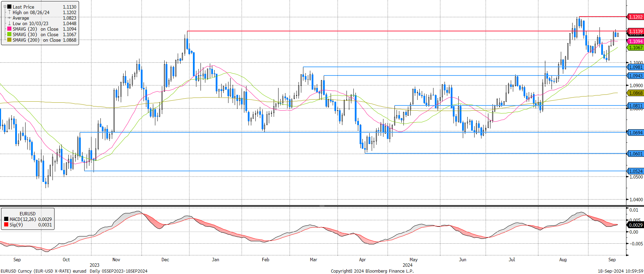The width and height of the screenshot is (644, 274).
Task: Click the 'Jun' month label
Action: tap(462, 260)
